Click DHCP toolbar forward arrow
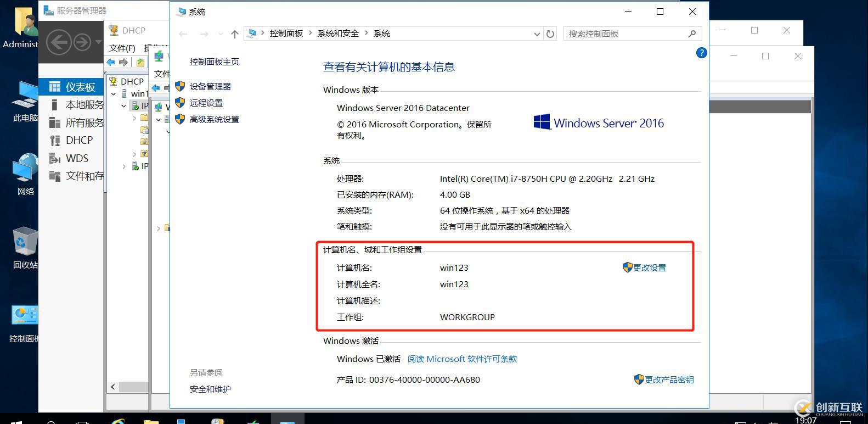The width and height of the screenshot is (868, 424). (123, 63)
